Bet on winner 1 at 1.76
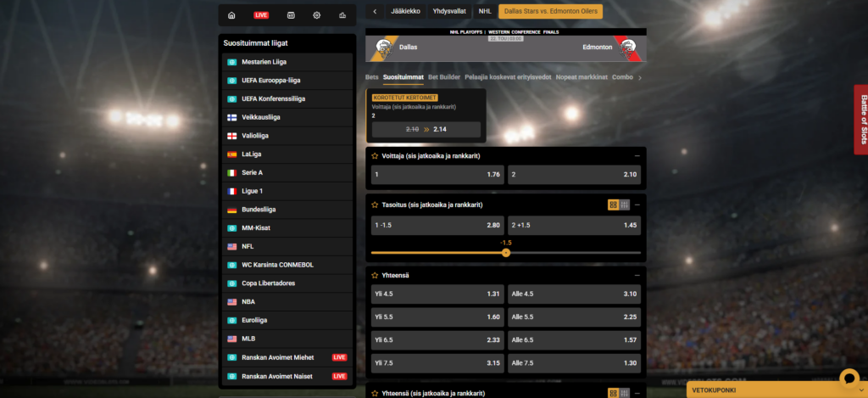 (437, 175)
